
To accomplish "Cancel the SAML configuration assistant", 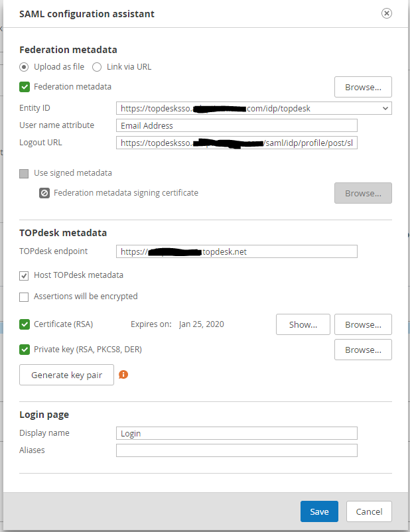I will click(x=368, y=511).
